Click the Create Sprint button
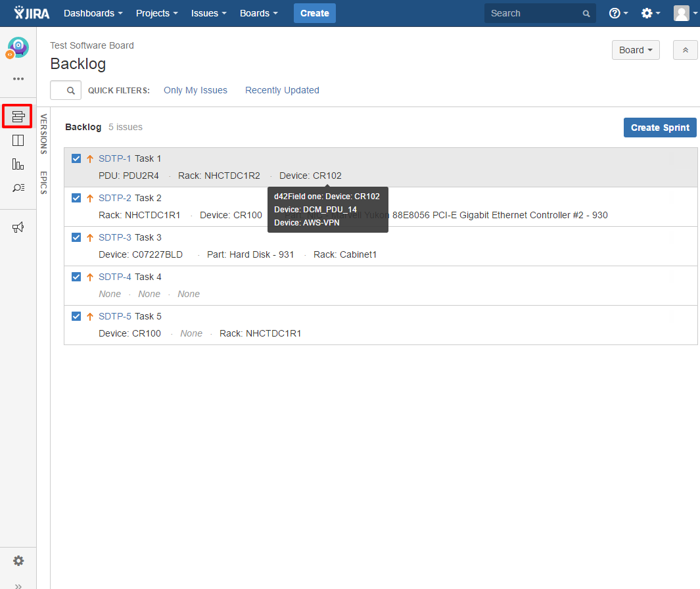The image size is (700, 589). point(659,128)
